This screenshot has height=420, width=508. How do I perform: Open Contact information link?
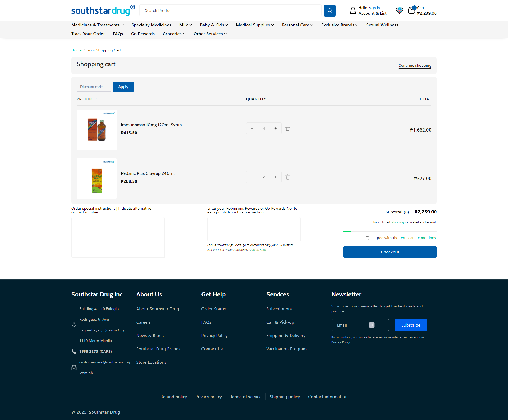point(328,397)
